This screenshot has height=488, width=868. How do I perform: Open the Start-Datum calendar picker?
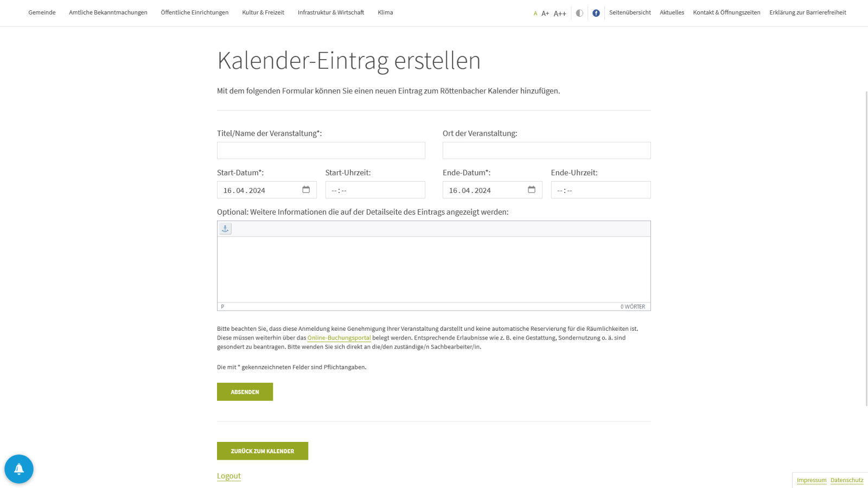307,189
